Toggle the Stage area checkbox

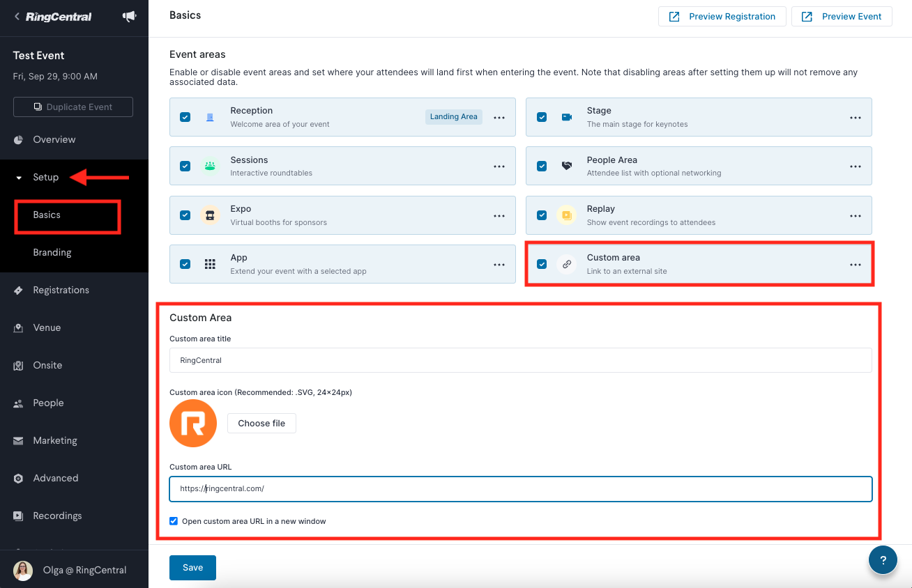[x=542, y=117]
